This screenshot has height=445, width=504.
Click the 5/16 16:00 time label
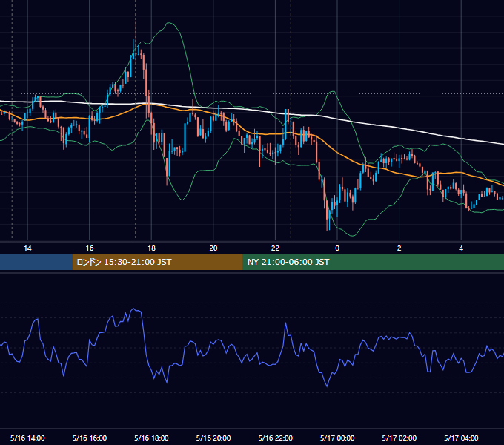click(x=90, y=438)
